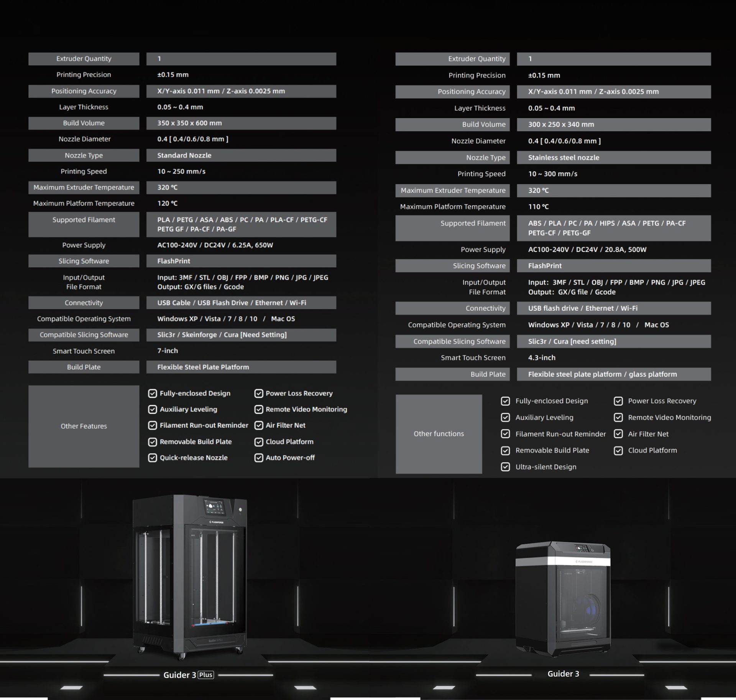Click "Slic3r / Cura [need setting]" value
This screenshot has height=700, width=736.
[x=572, y=341]
